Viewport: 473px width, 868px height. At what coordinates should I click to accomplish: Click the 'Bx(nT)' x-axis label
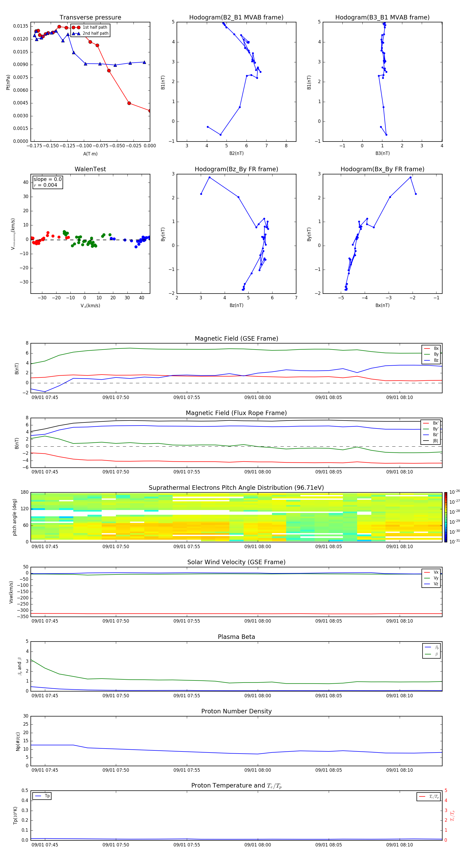[x=382, y=306]
